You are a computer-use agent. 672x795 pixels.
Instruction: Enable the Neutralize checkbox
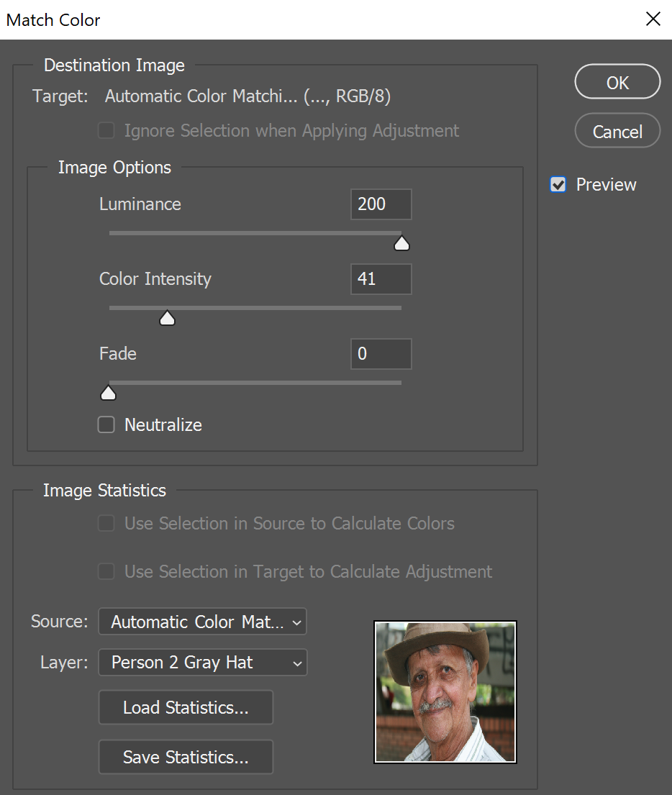106,425
